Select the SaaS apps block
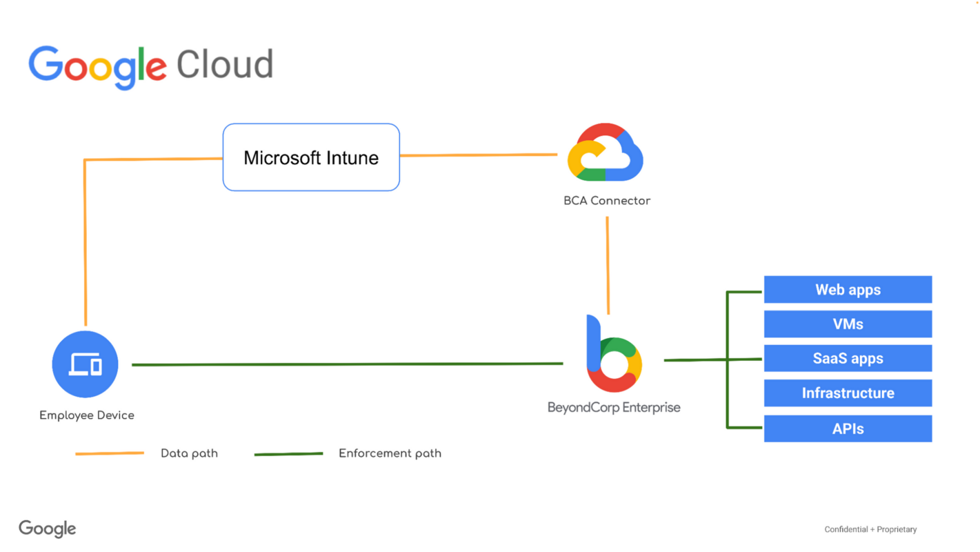This screenshot has height=552, width=980. [848, 358]
